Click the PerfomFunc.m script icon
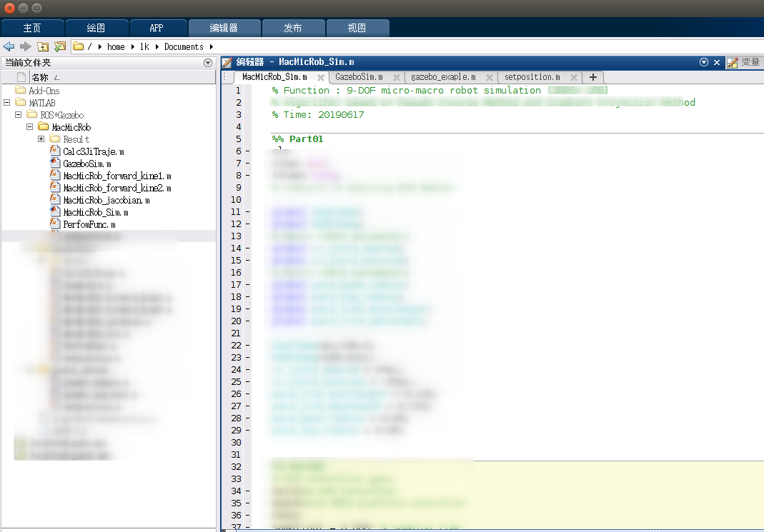 54,224
